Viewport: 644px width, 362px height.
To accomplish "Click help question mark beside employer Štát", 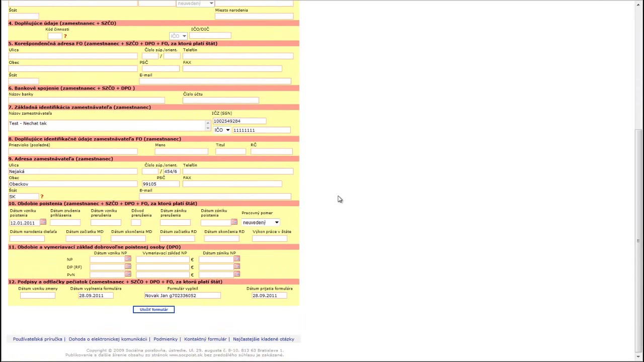I will click(x=42, y=197).
